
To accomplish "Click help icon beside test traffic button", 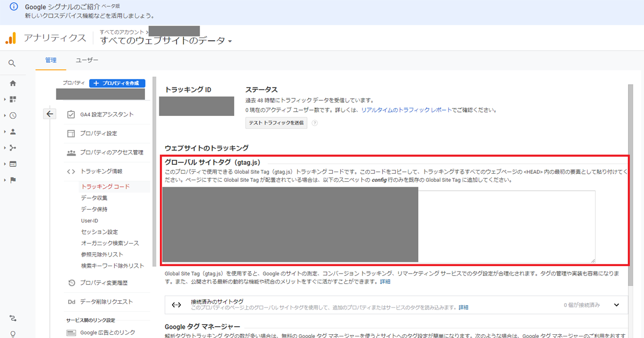I will coord(314,123).
